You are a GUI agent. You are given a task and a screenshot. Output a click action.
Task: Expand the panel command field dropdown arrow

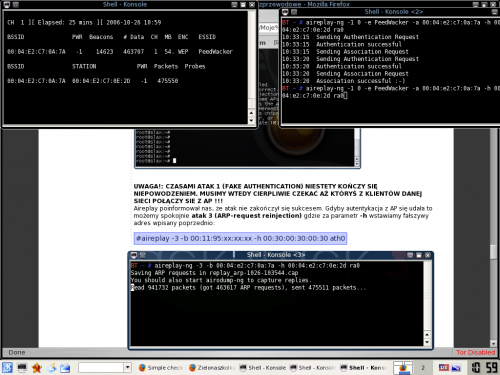pos(127,368)
